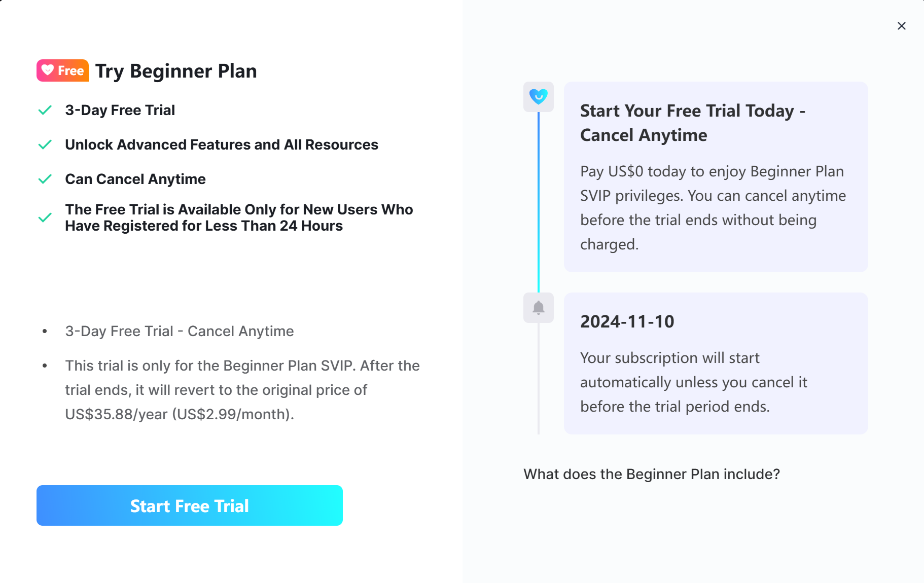Click the blue heart logo icon
This screenshot has height=583, width=924.
click(x=539, y=96)
